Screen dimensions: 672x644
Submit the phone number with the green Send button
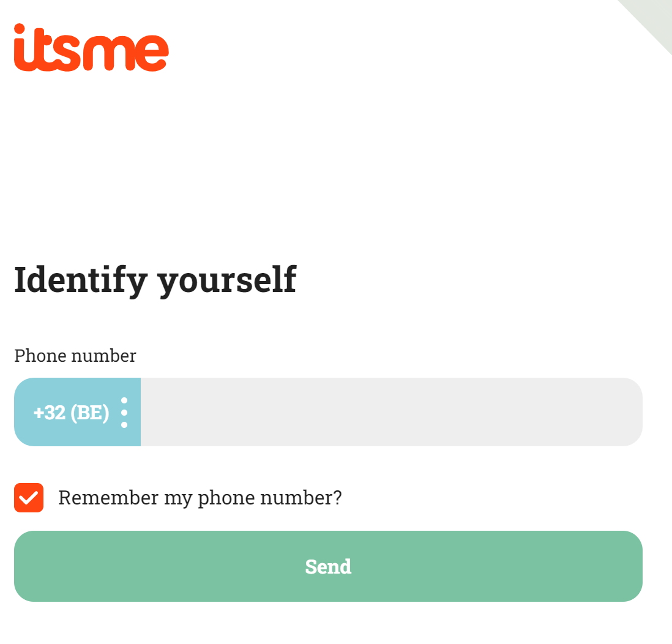click(x=328, y=566)
